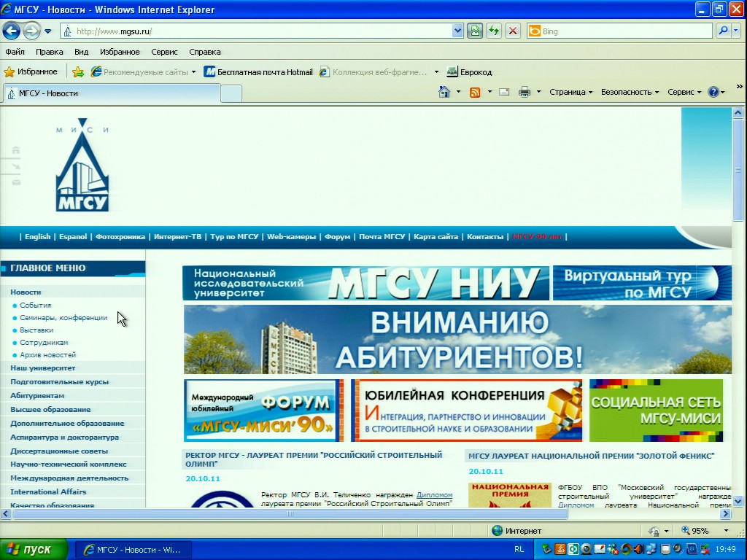
Task: Select События in the main menu
Action: (35, 306)
